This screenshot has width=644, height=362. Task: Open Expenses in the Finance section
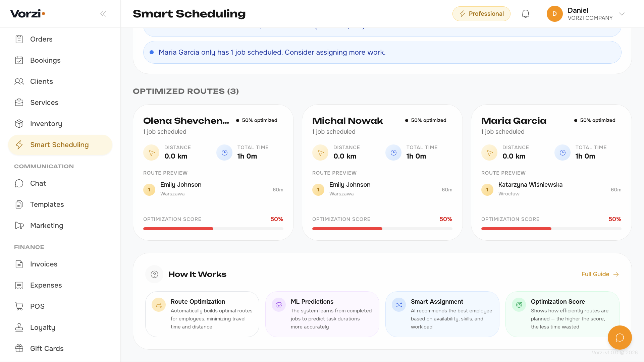point(60,285)
